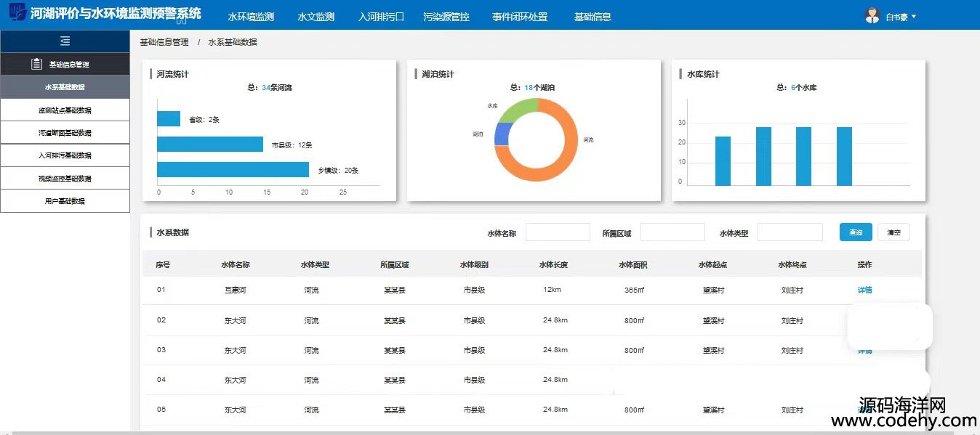The width and height of the screenshot is (980, 435).
Task: Expand the 基础信息管理 sidebar group
Action: click(x=65, y=64)
